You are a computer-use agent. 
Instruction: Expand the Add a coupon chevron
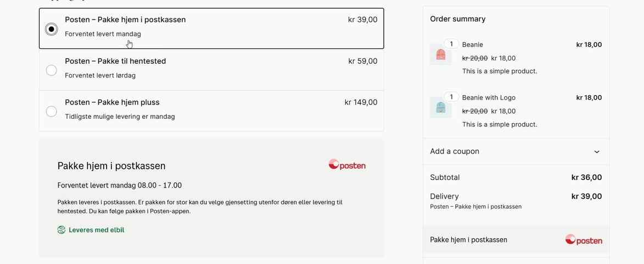tap(597, 152)
